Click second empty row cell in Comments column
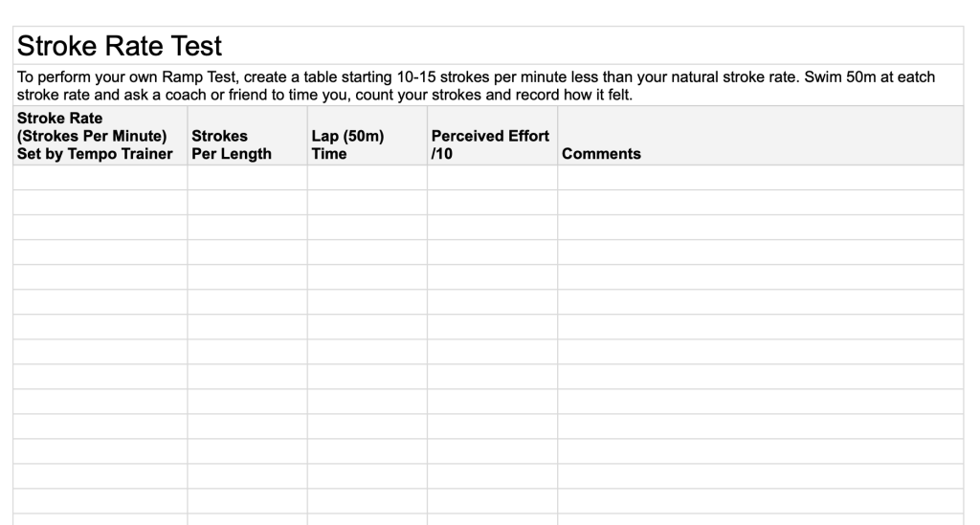The image size is (980, 525). coord(760,203)
